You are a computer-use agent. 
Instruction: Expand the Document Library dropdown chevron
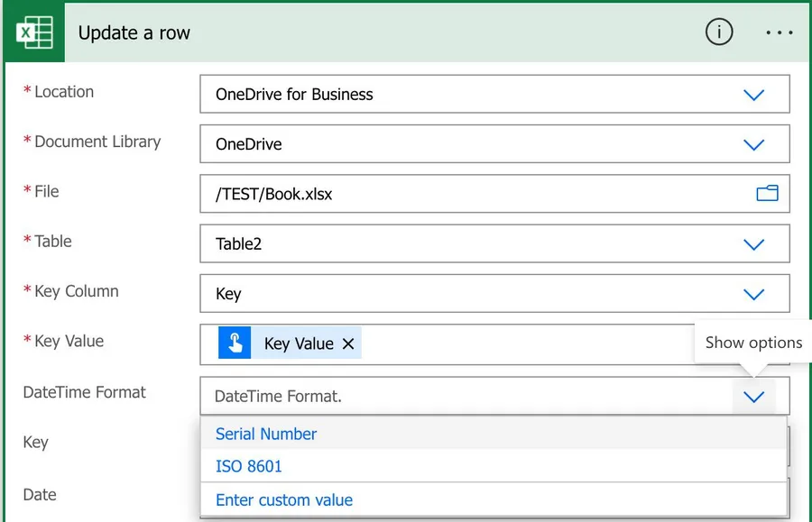tap(753, 144)
